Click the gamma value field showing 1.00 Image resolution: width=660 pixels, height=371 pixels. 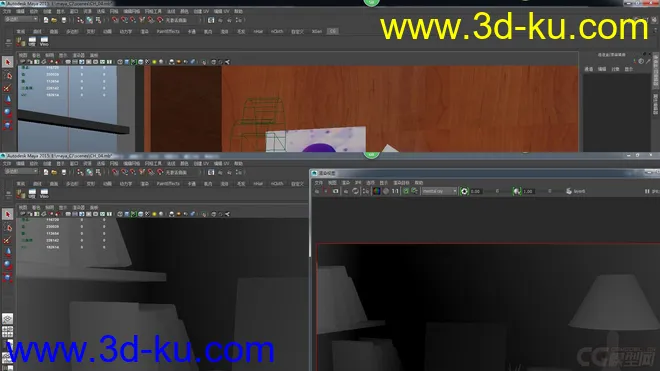pyautogui.click(x=528, y=191)
